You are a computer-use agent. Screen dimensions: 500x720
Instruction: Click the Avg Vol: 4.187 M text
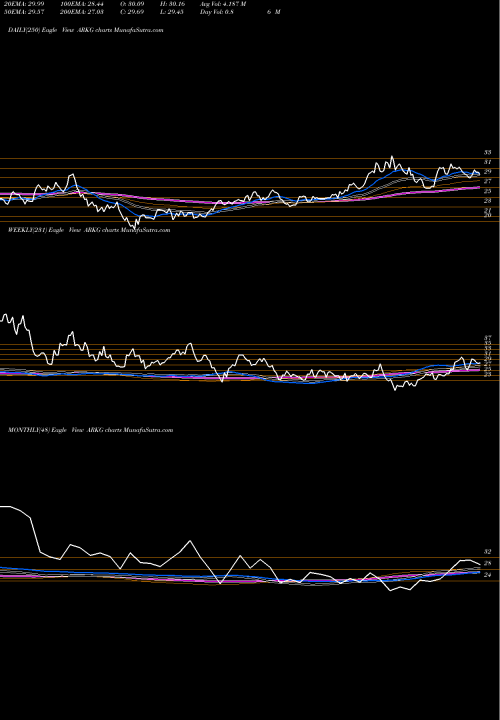(x=223, y=4)
